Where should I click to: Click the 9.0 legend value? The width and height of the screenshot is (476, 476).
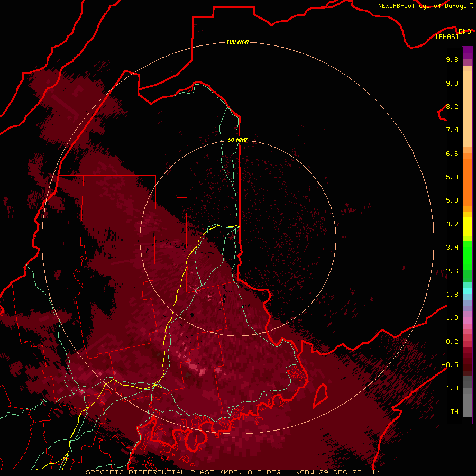tap(452, 83)
